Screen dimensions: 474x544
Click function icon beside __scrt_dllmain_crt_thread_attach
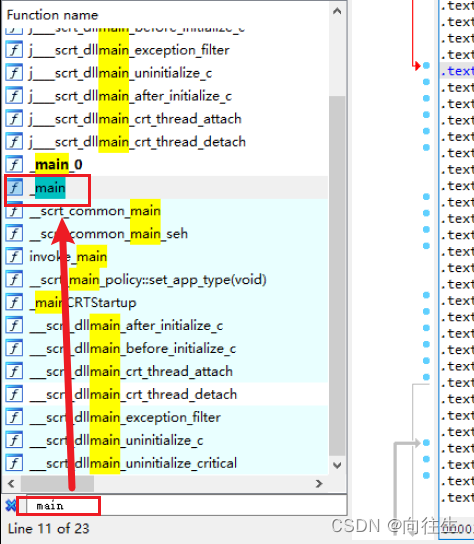(x=14, y=371)
